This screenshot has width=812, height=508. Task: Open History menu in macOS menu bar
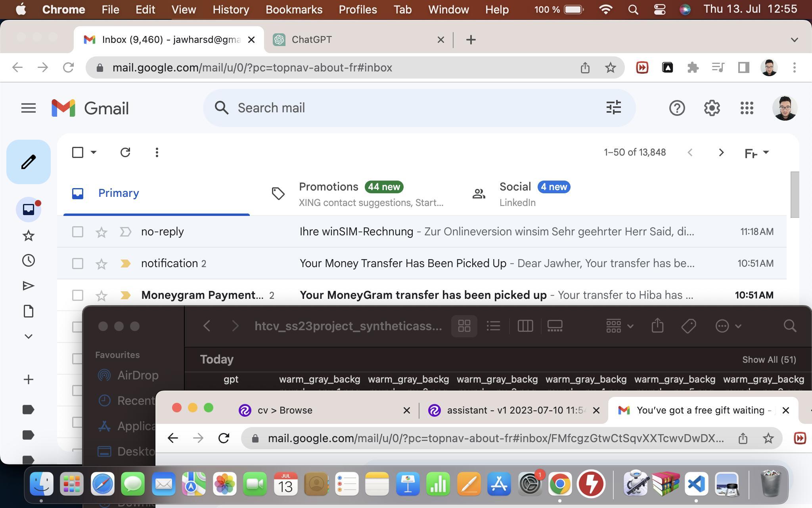coord(231,10)
